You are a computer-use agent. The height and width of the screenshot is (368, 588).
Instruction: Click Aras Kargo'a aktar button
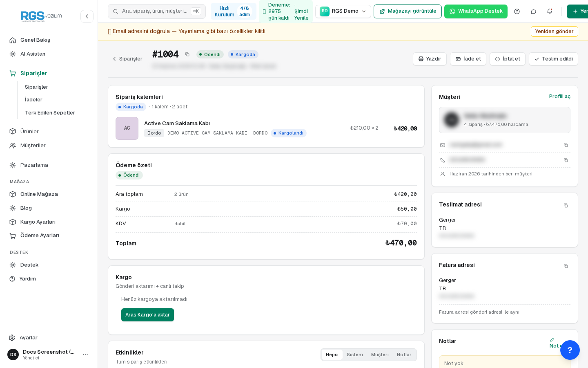(x=147, y=315)
